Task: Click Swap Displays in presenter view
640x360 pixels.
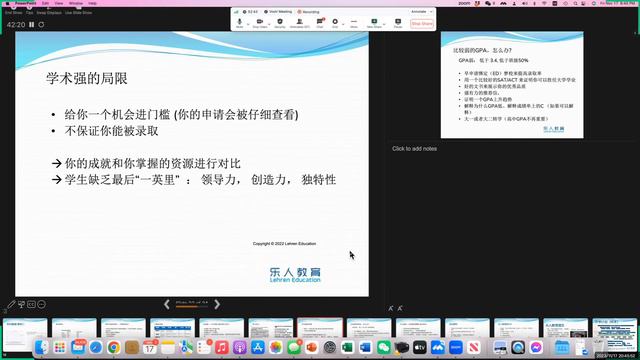Action: pos(49,10)
